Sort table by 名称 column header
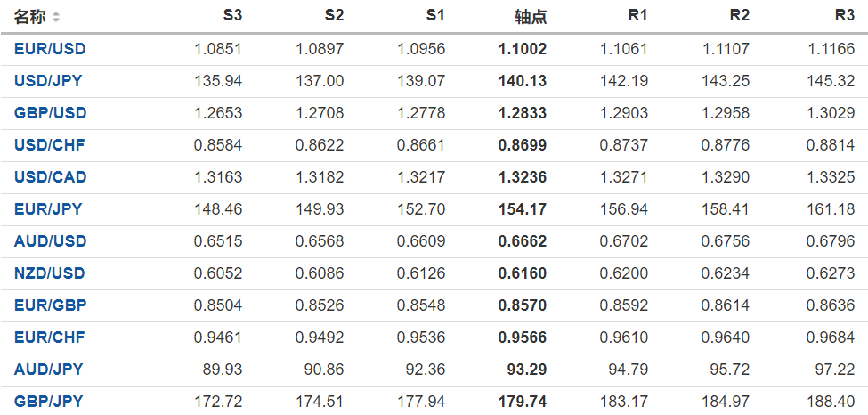Screen dimensions: 868x415 30,17
